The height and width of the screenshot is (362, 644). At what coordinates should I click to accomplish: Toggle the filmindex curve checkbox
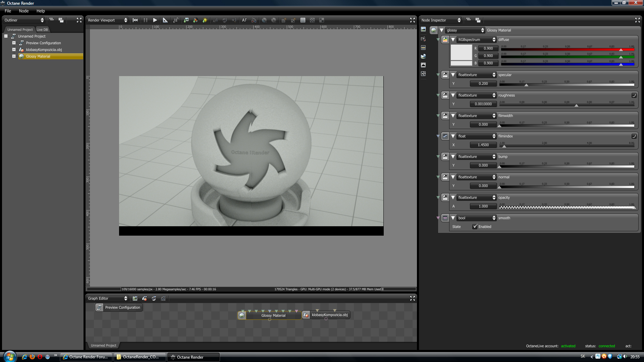634,136
